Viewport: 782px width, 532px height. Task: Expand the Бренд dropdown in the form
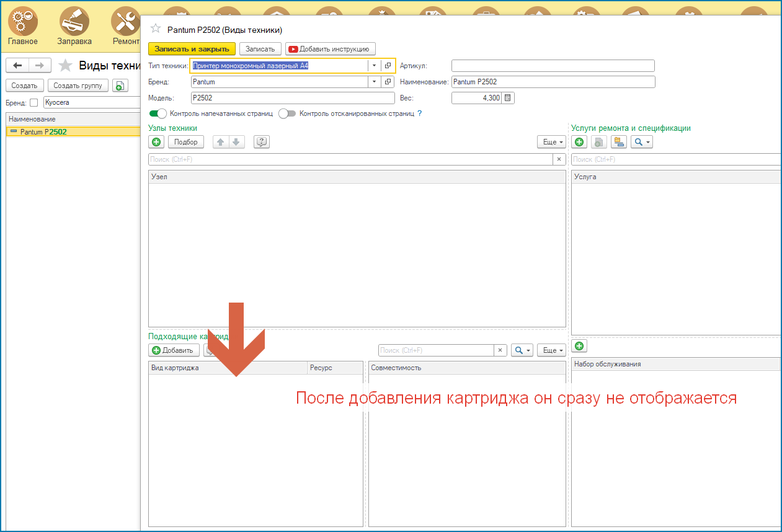tap(374, 82)
